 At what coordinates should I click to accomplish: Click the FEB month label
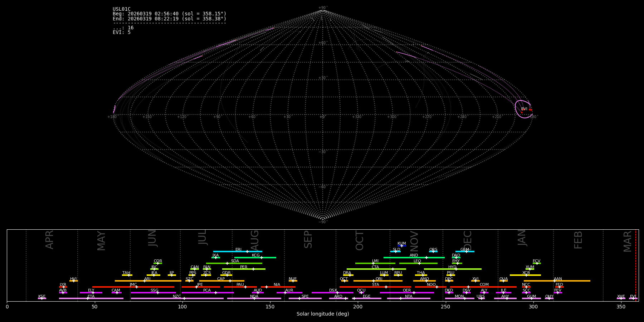click(x=578, y=240)
